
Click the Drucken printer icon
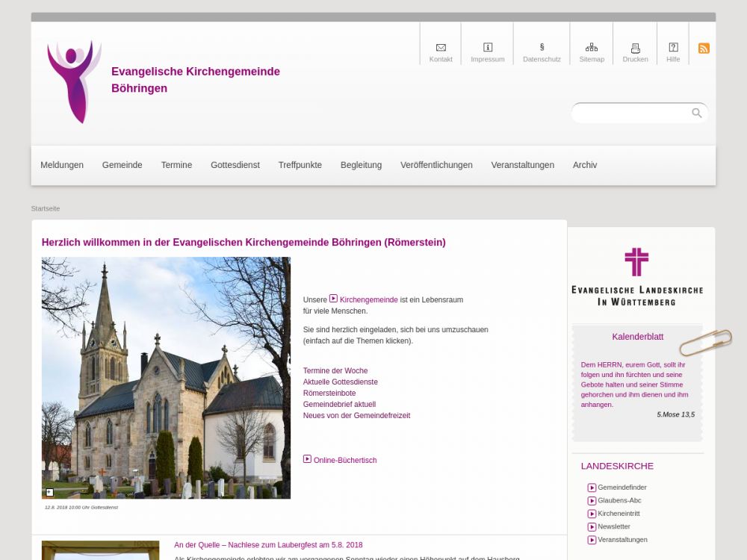pos(635,48)
